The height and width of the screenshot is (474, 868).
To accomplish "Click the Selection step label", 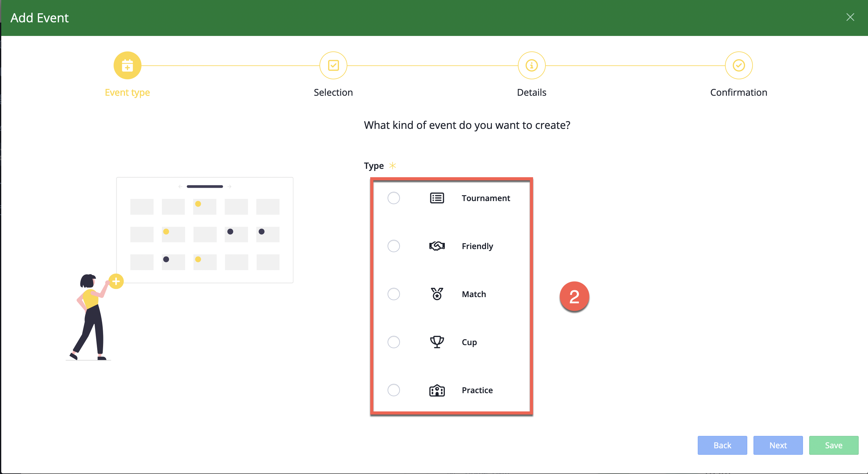I will point(333,92).
